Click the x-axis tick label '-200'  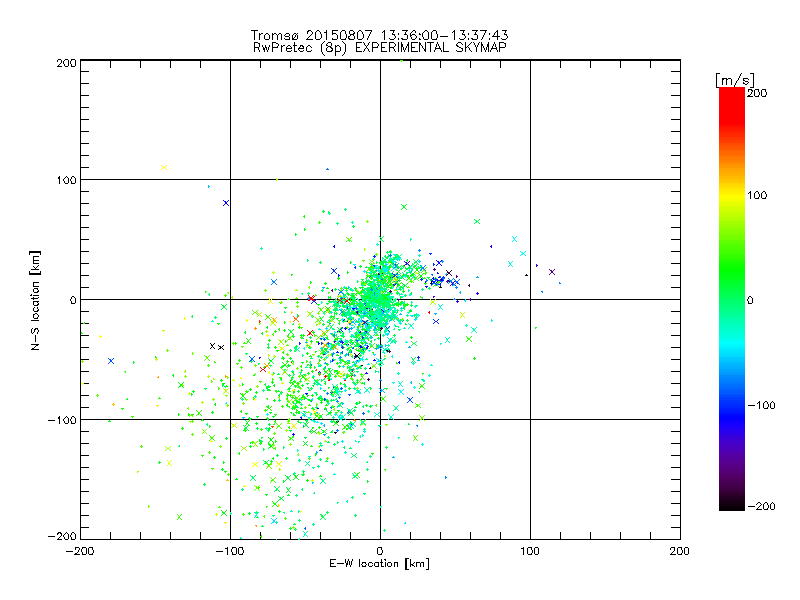tap(80, 552)
